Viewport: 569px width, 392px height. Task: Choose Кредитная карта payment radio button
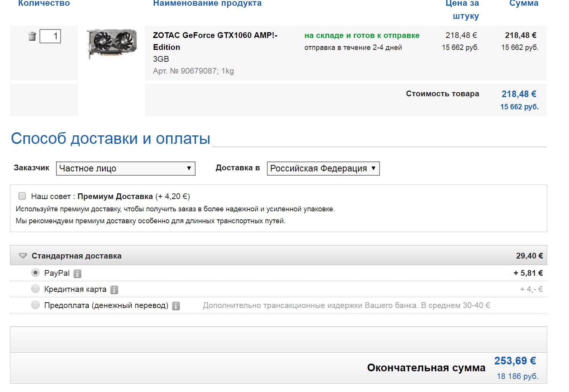(35, 289)
